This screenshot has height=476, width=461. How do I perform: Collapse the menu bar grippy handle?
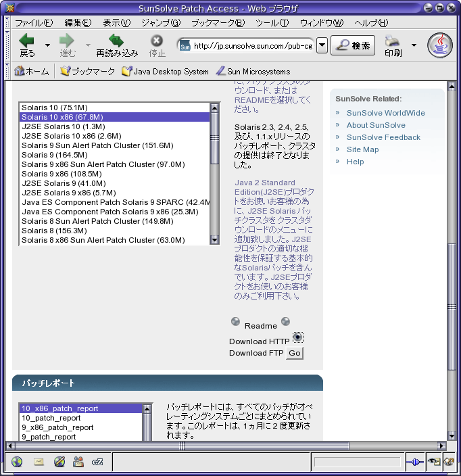pyautogui.click(x=7, y=23)
